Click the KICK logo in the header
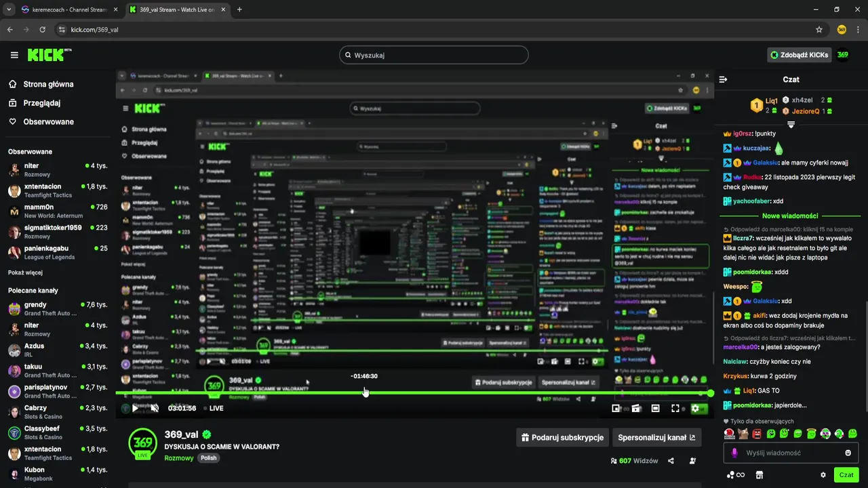The width and height of the screenshot is (868, 488). point(50,55)
